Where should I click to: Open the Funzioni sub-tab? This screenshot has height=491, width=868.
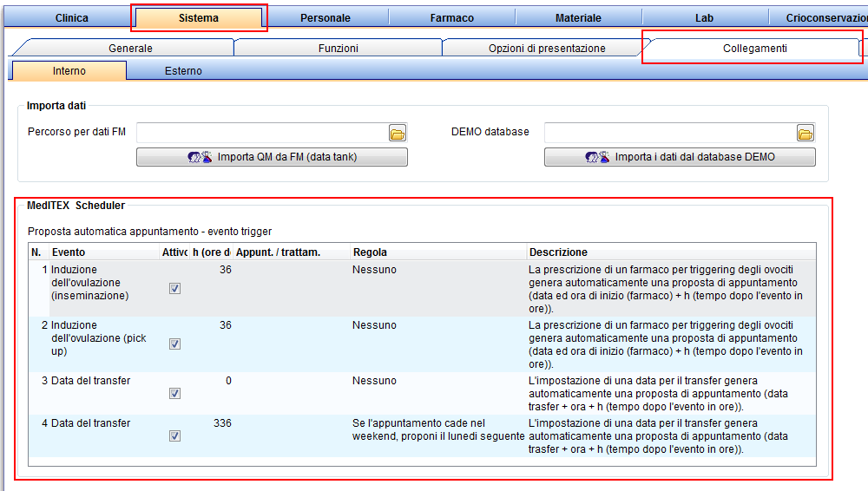[339, 49]
